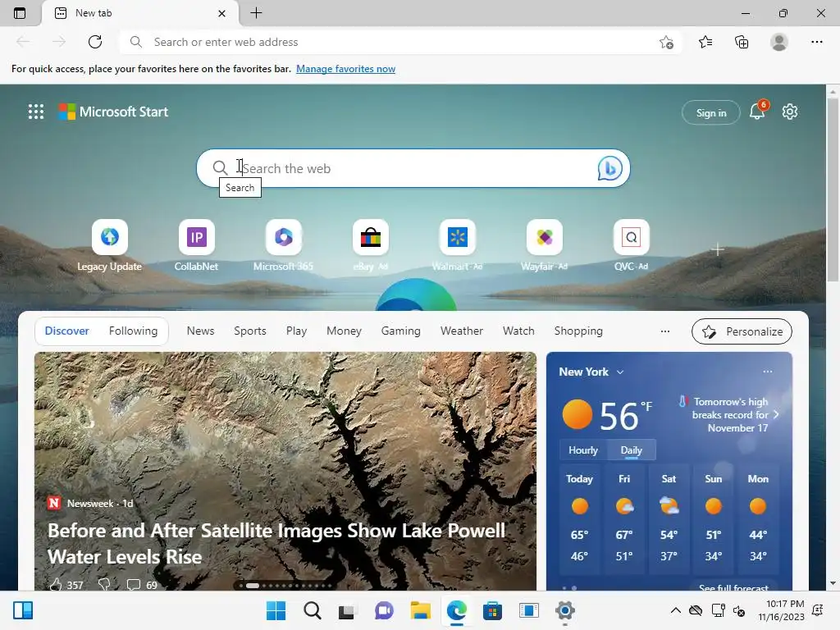
Task: Open the eBay quick link
Action: pos(371,246)
